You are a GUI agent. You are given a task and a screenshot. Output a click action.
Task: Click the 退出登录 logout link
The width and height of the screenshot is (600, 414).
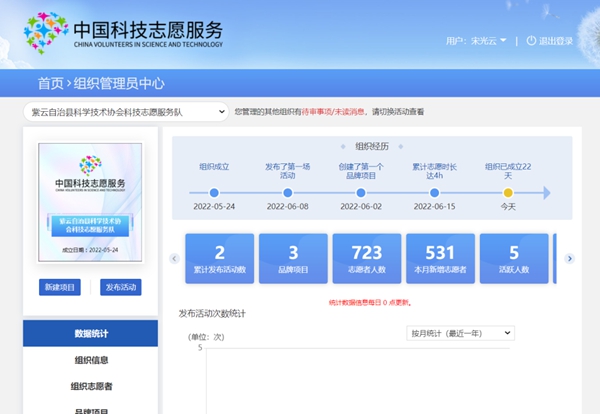556,41
